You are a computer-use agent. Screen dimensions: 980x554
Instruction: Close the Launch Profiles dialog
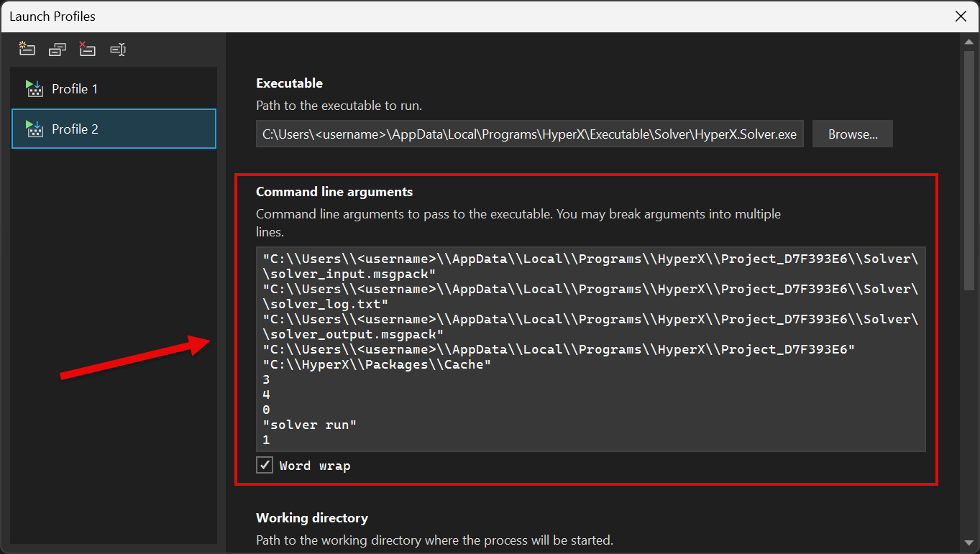tap(961, 16)
